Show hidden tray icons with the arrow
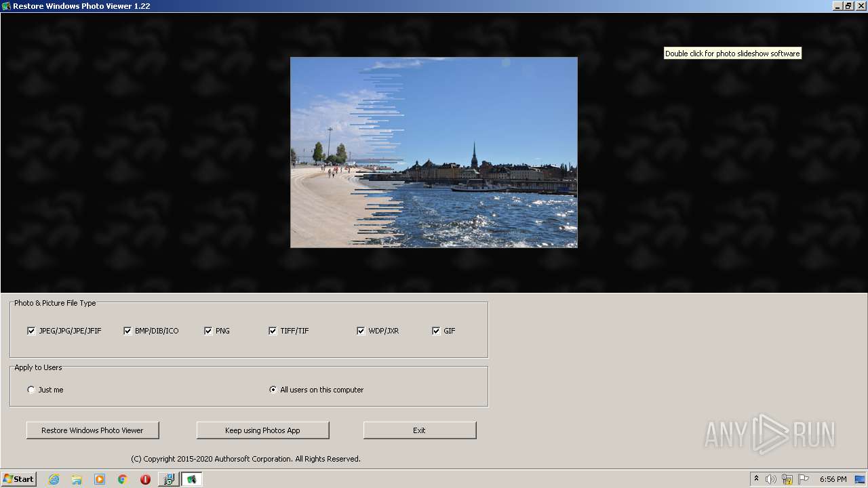Viewport: 868px width, 488px height. (x=756, y=479)
